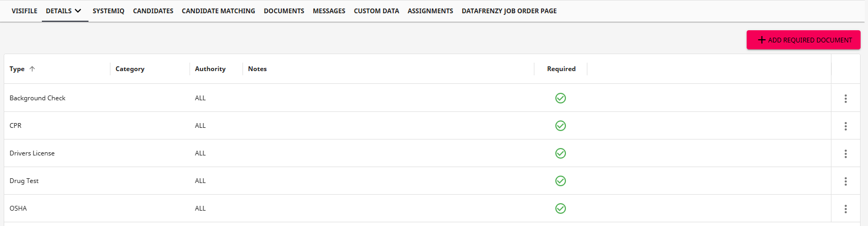Expand the Details tab dropdown chevron
Viewport: 868px width, 226px height.
click(78, 11)
